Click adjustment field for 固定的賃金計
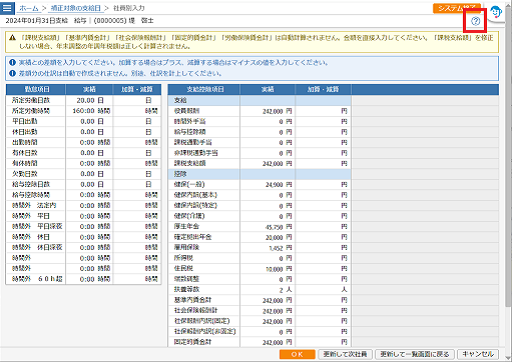Screen dimensions: 512x362 coord(323,342)
